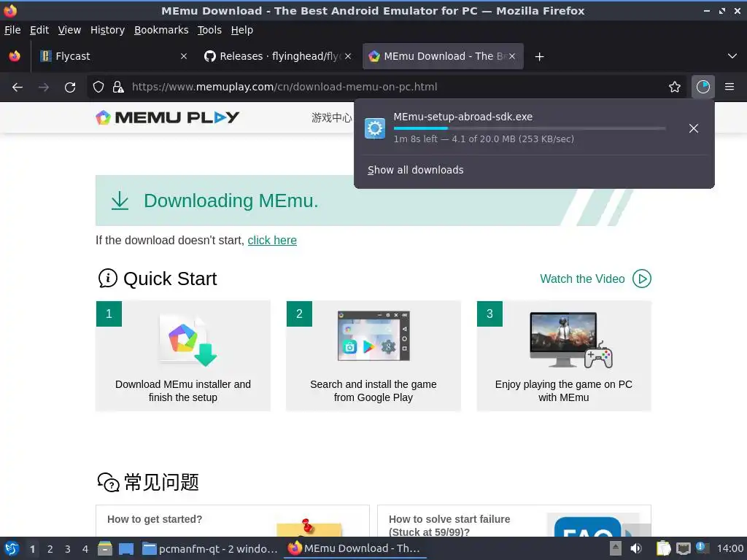This screenshot has height=560, width=747.
Task: Click the Quick Start info icon
Action: (x=108, y=278)
